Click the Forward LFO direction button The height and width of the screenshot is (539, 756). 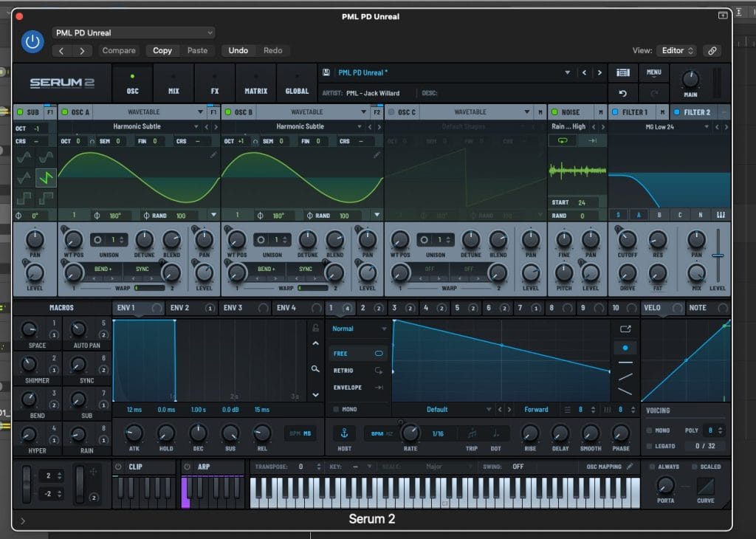(536, 409)
